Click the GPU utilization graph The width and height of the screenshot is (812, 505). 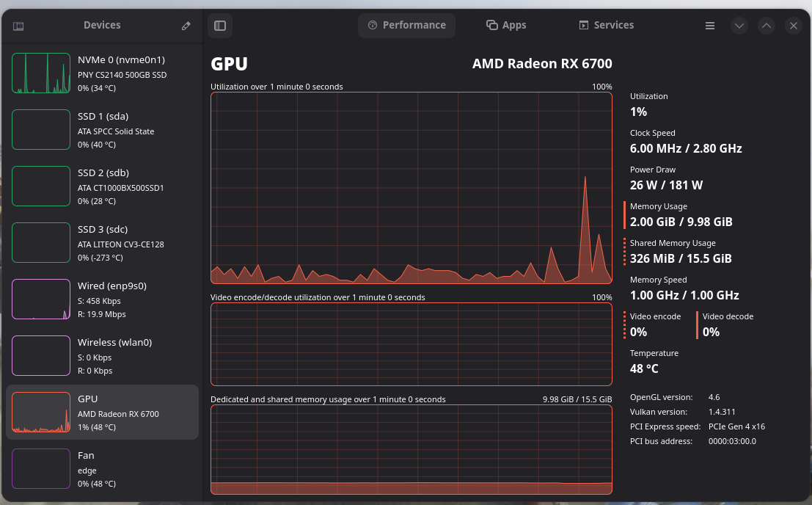412,188
